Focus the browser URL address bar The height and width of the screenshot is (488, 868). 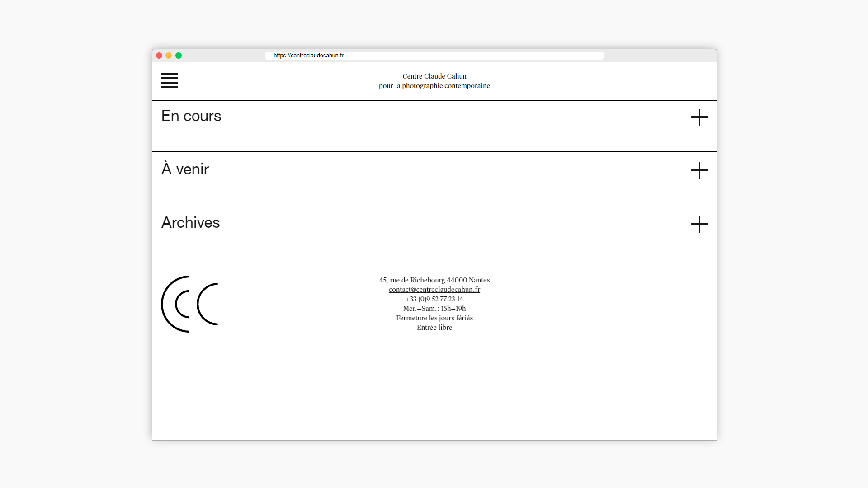pyautogui.click(x=434, y=56)
